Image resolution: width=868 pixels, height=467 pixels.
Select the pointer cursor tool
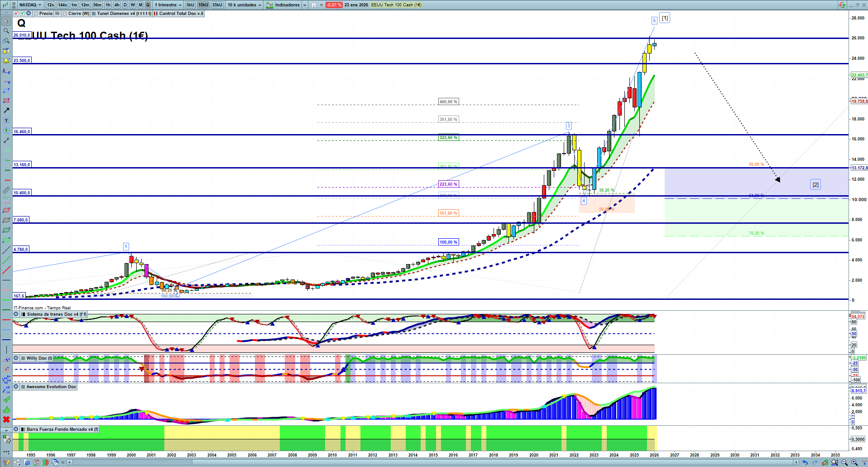(6, 21)
